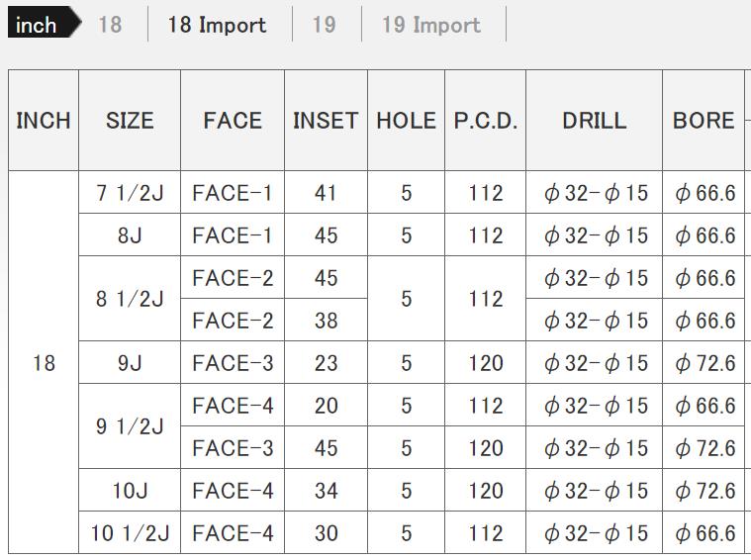
Task: Select the FACE column header
Action: pos(233,121)
